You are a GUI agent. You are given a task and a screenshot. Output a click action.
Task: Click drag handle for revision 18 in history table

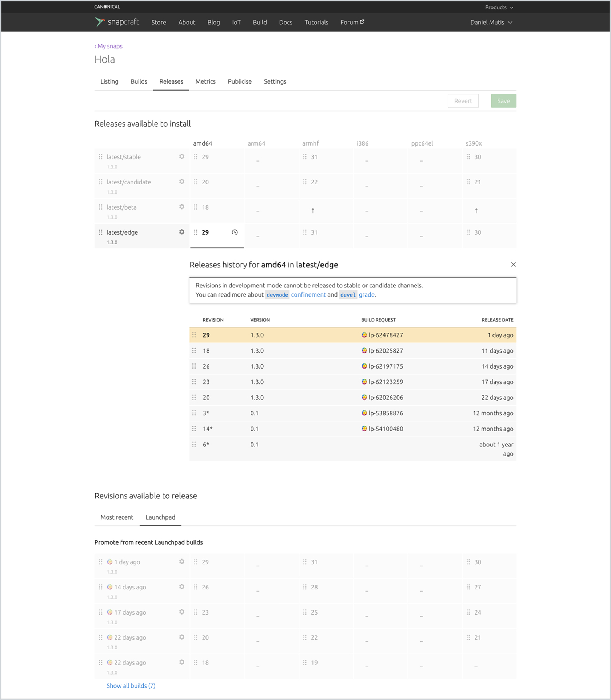coord(194,350)
